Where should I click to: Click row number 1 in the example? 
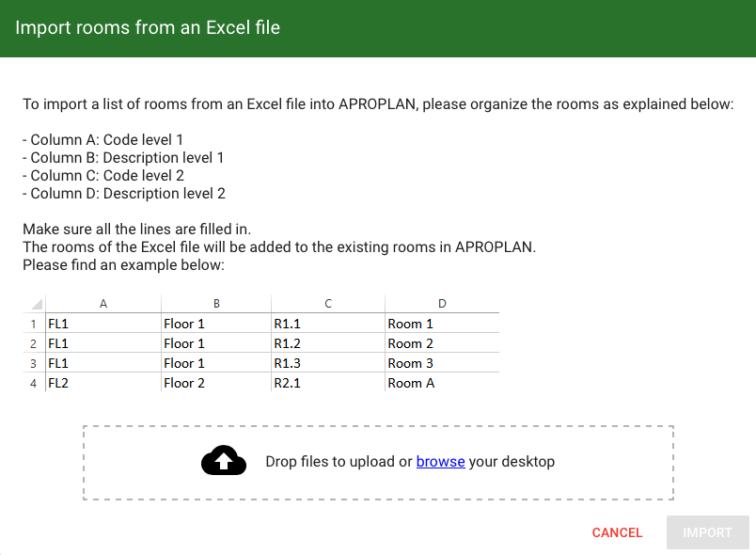(x=33, y=324)
